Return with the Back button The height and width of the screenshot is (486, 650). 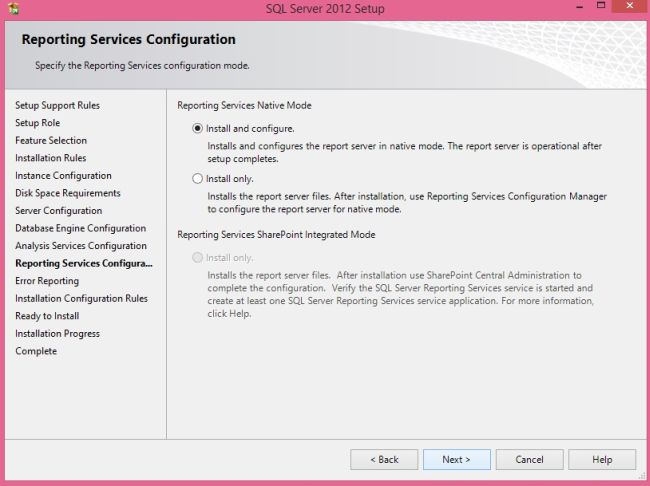(x=384, y=459)
